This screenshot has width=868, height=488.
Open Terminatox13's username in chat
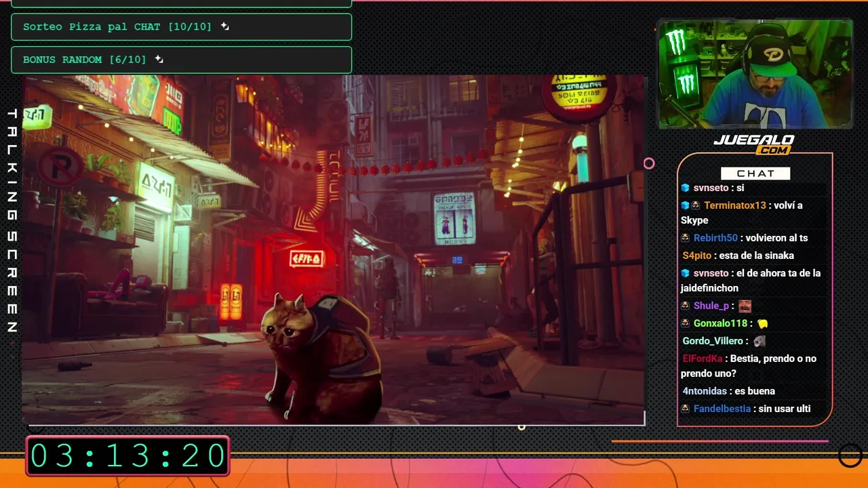point(735,205)
